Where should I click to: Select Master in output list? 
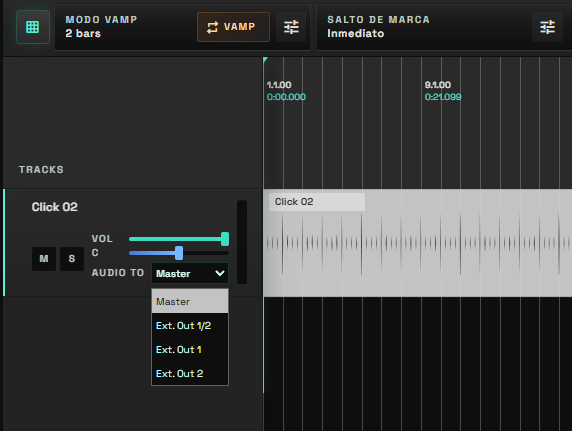[x=190, y=301]
